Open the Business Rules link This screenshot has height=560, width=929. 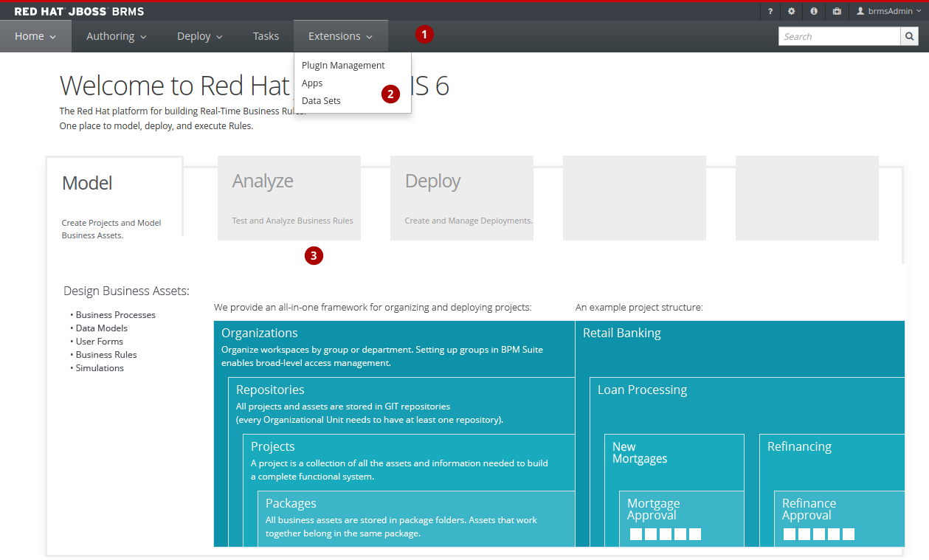click(x=106, y=354)
